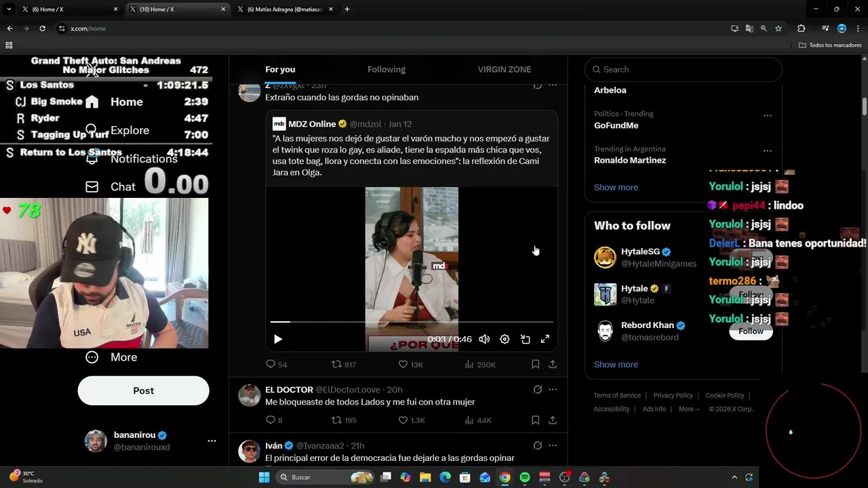868x488 pixels.
Task: Open more options on Iván's tweet
Action: [553, 445]
